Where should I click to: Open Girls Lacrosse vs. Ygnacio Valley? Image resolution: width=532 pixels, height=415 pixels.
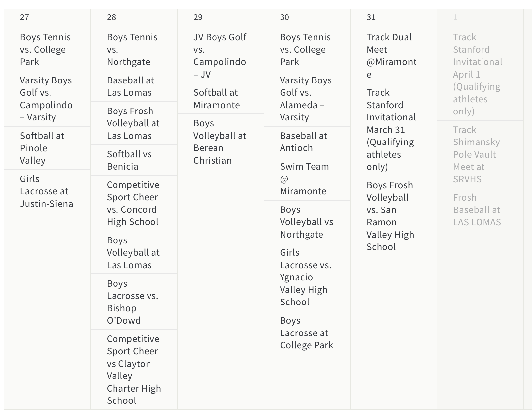(x=305, y=277)
